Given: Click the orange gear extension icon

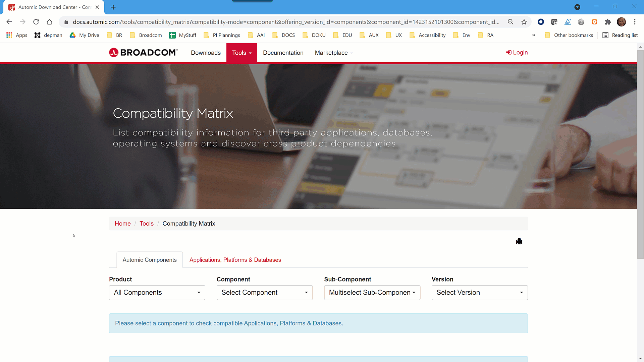Looking at the screenshot, I should tap(595, 22).
